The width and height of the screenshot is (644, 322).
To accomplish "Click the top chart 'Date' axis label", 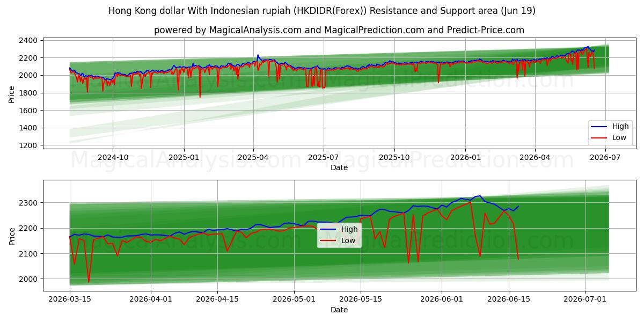I will tap(339, 167).
